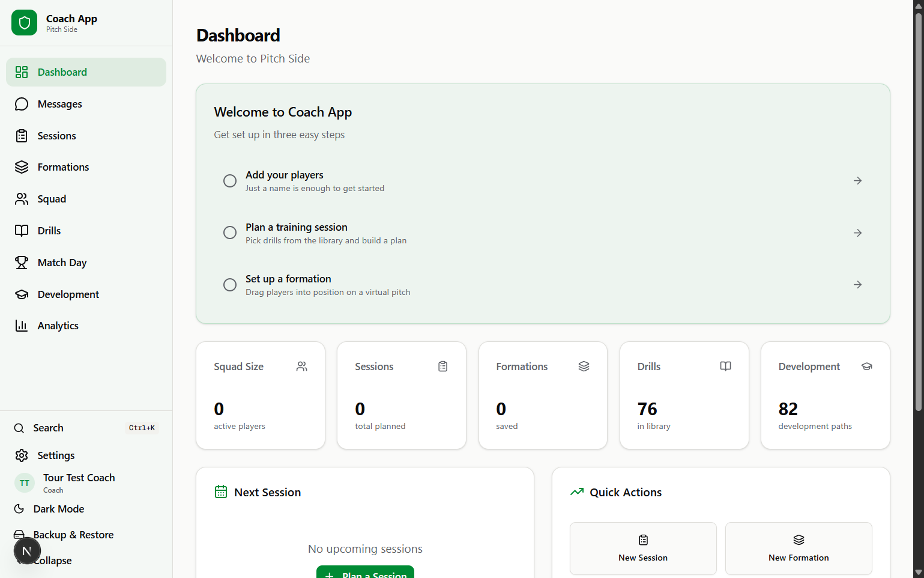Click the Search field with Ctrl+K
Viewport: 924px width, 578px height.
(86, 428)
